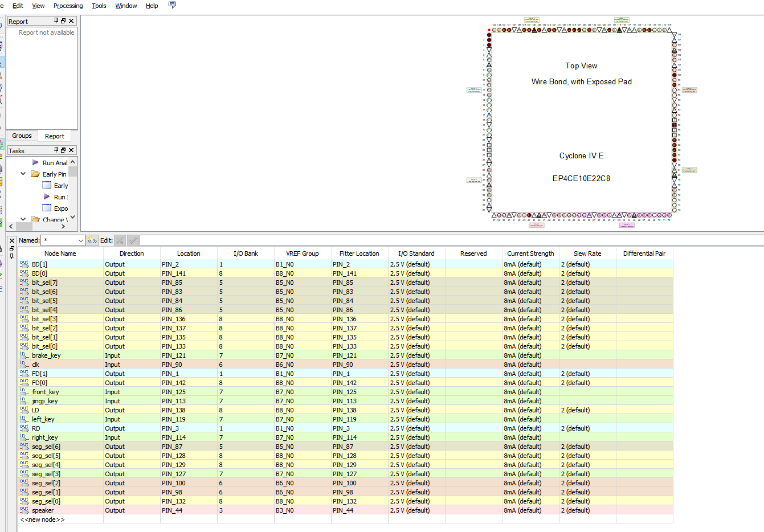
Task: Click the Run Anal play icon in Tasks
Action: tap(35, 162)
